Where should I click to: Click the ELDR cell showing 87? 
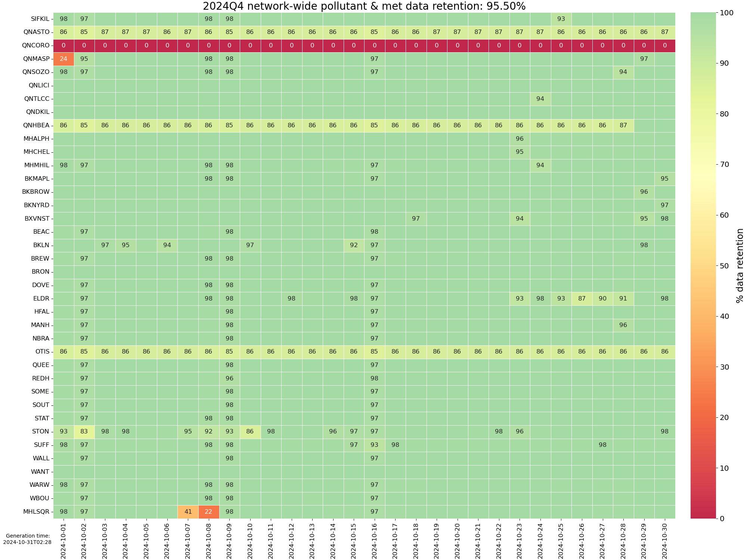pos(582,298)
